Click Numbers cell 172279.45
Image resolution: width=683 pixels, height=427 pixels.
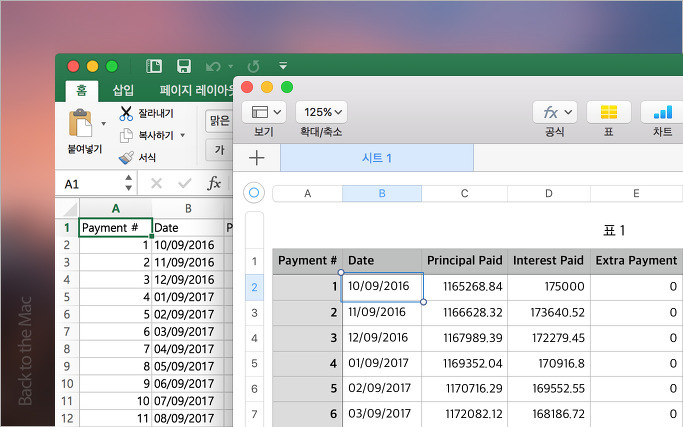(x=549, y=338)
